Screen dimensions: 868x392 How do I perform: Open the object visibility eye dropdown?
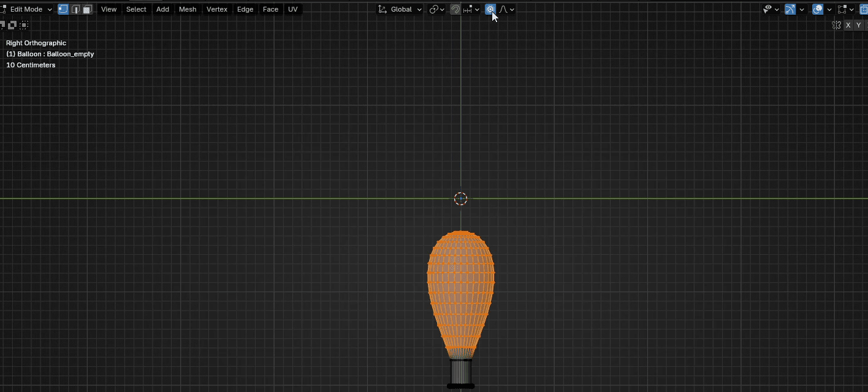pos(771,9)
